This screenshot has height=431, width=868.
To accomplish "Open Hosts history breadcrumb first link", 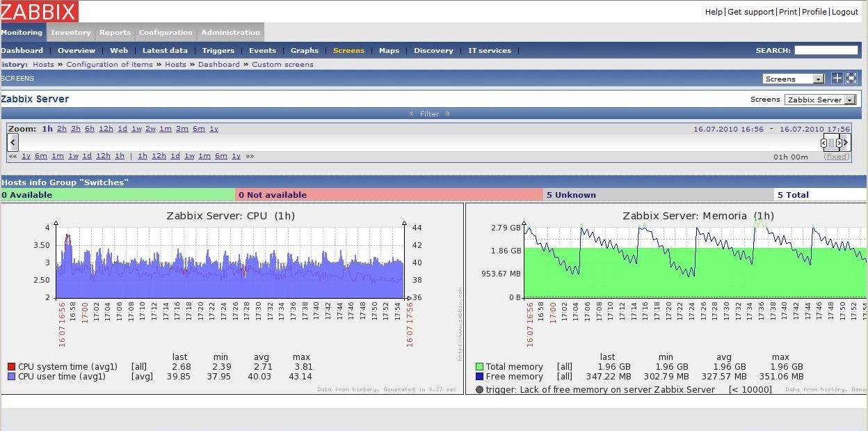I will (43, 64).
